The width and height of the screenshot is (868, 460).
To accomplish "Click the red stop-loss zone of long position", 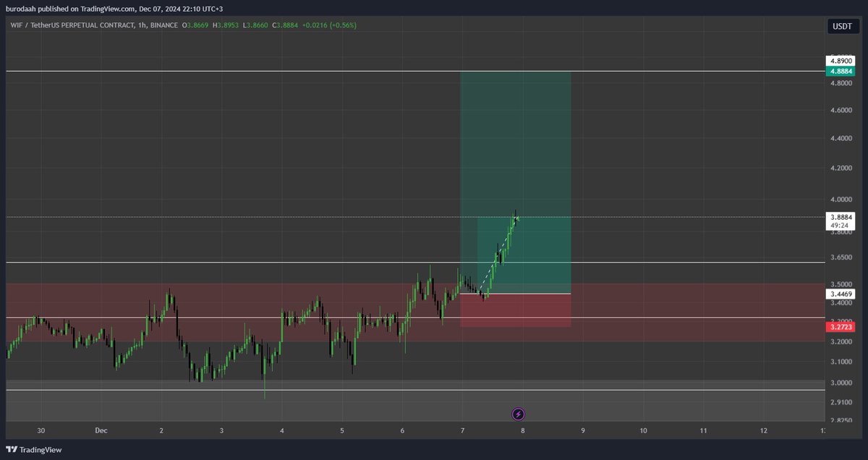I will (x=516, y=310).
